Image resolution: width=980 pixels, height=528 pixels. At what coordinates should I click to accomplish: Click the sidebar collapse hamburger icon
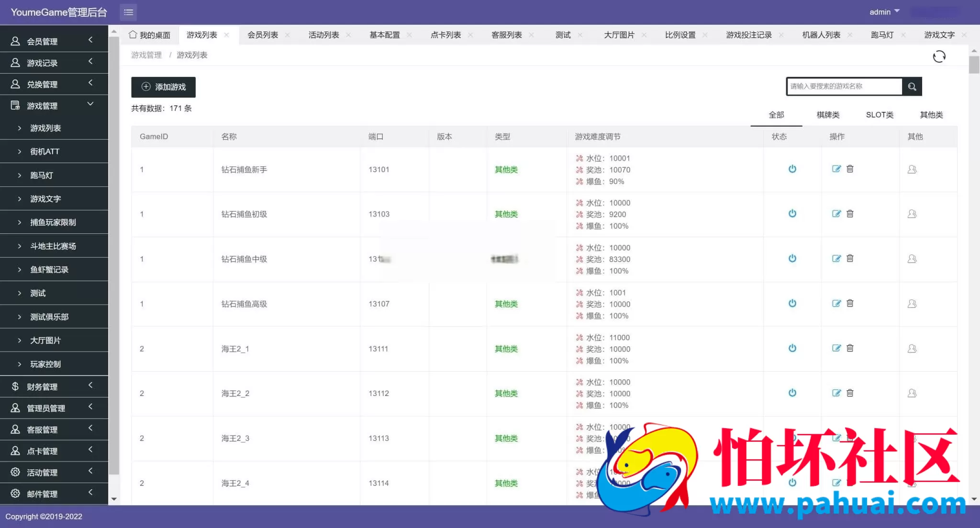point(128,12)
